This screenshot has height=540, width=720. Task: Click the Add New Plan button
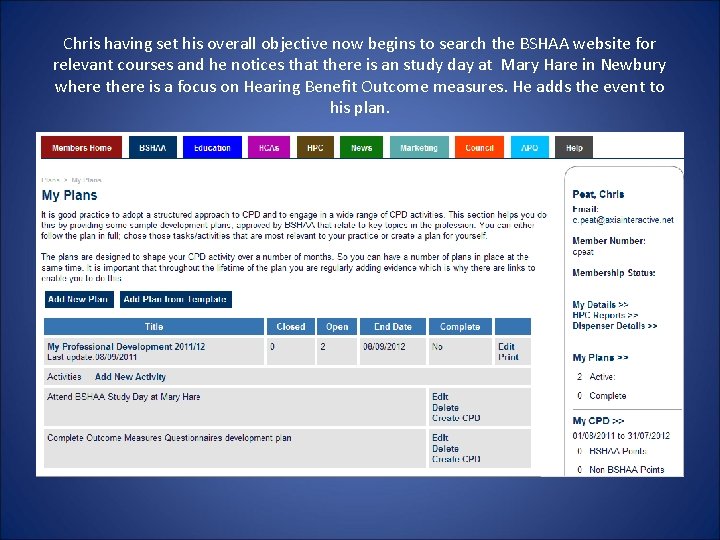click(79, 299)
